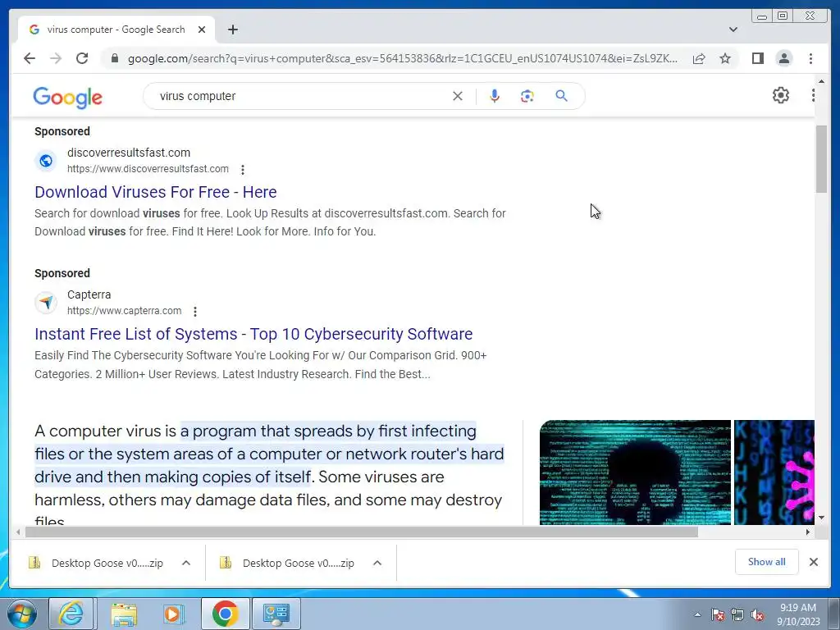Image resolution: width=840 pixels, height=630 pixels.
Task: Open Windows Explorer from the taskbar
Action: (x=124, y=614)
